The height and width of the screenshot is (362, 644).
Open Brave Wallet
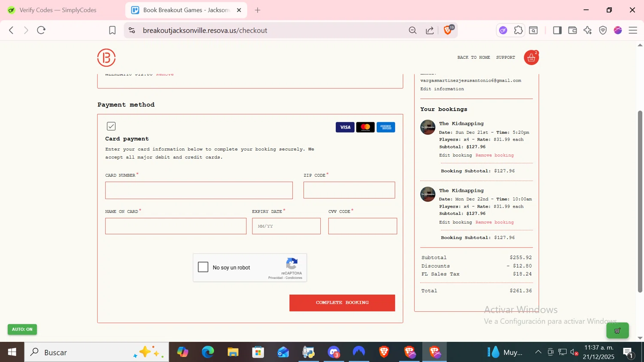click(572, 30)
